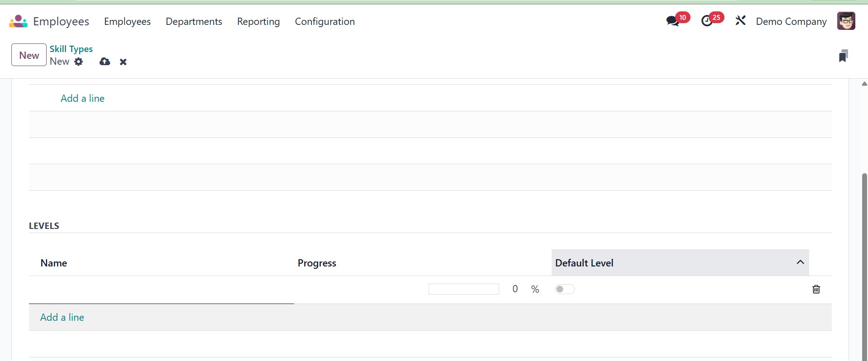Image resolution: width=868 pixels, height=361 pixels.
Task: Discard changes with the X icon
Action: pyautogui.click(x=123, y=62)
